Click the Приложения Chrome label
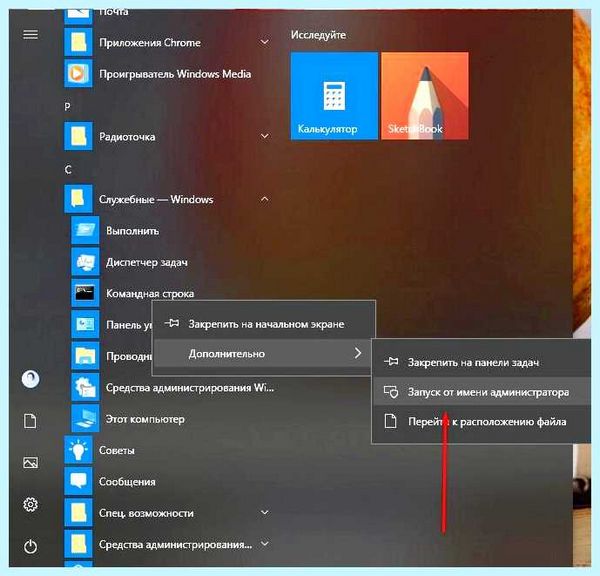The width and height of the screenshot is (600, 576). [150, 42]
